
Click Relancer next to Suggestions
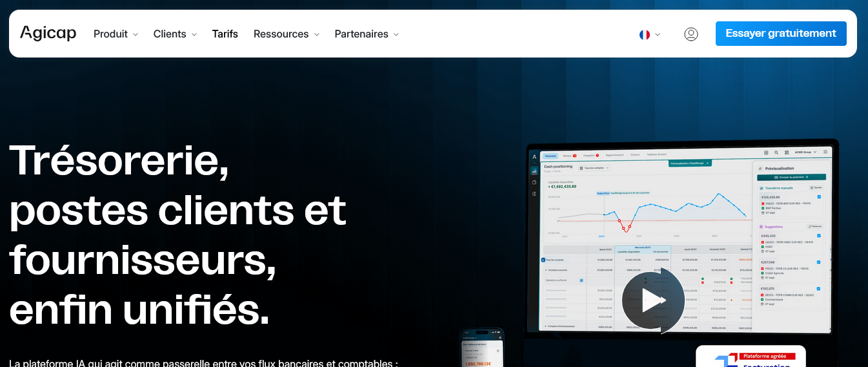click(815, 226)
